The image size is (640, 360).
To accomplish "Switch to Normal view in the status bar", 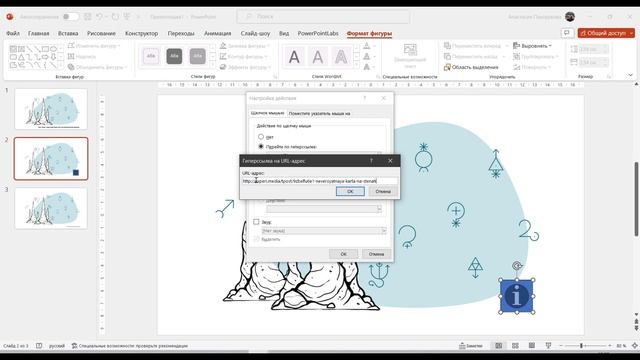I will coord(499,346).
